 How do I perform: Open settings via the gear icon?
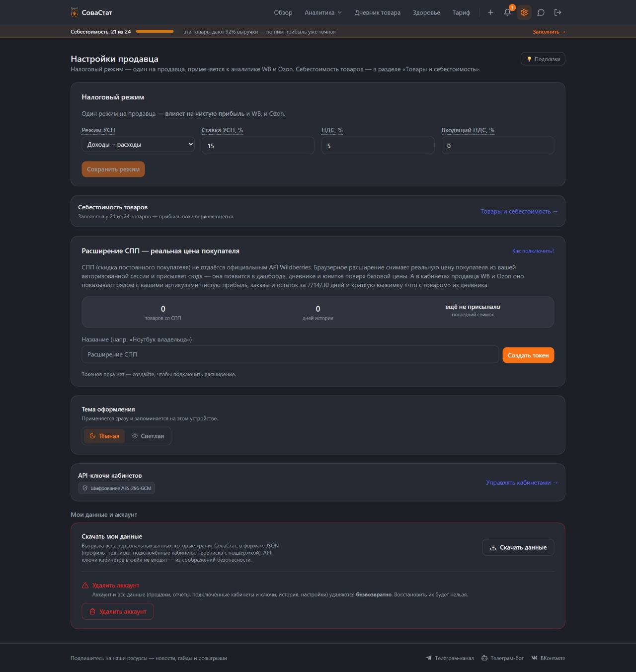[524, 12]
